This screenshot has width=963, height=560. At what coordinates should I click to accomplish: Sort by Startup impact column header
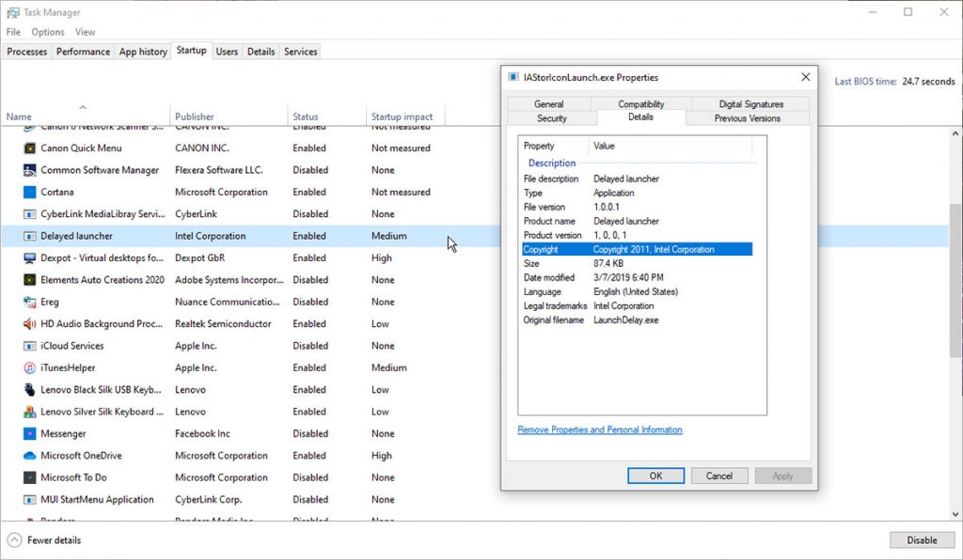(402, 117)
